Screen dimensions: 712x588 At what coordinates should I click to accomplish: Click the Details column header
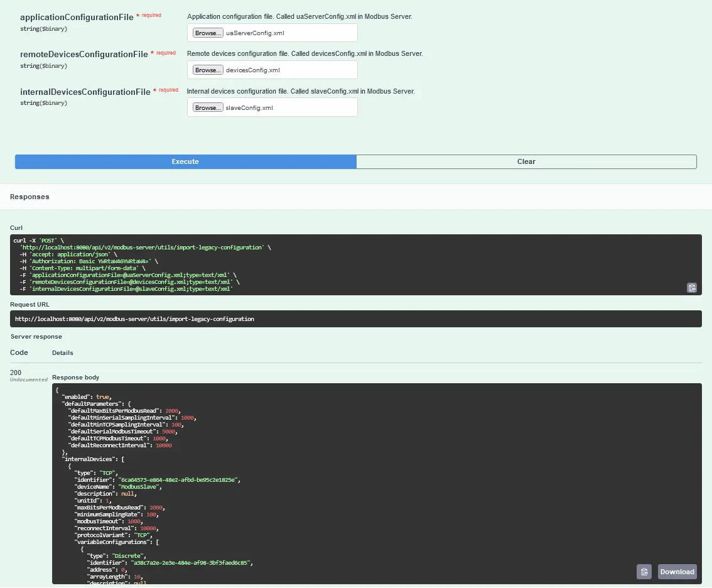(x=63, y=353)
